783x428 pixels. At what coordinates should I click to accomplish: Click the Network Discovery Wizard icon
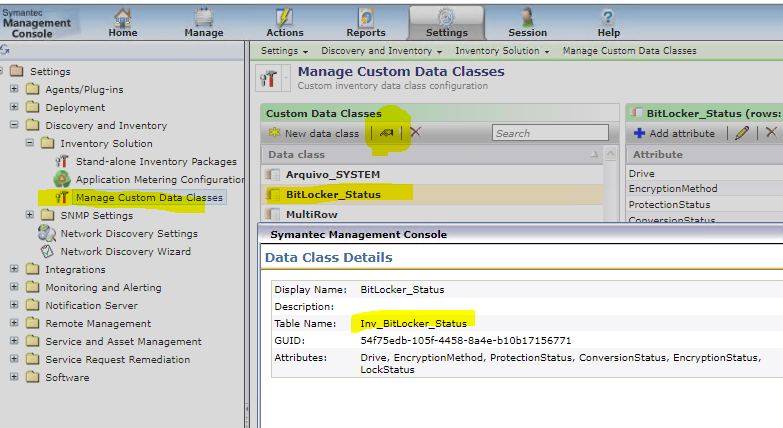47,251
